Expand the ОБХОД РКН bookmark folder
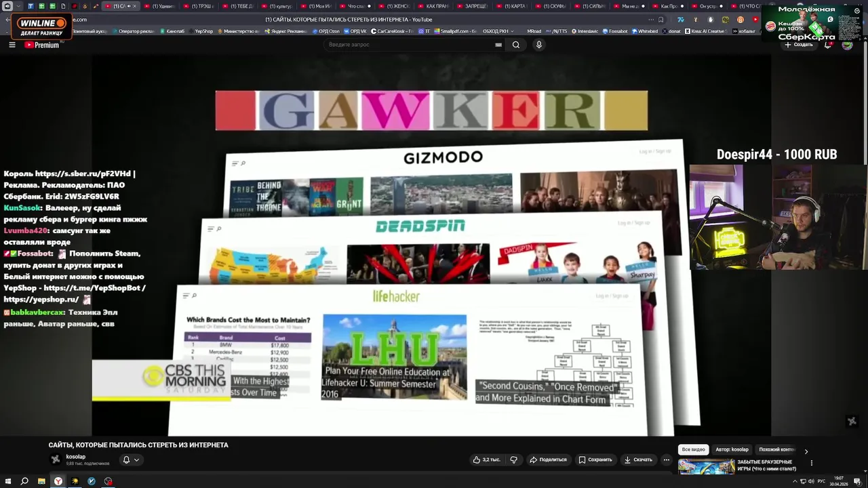868x488 pixels. (499, 31)
